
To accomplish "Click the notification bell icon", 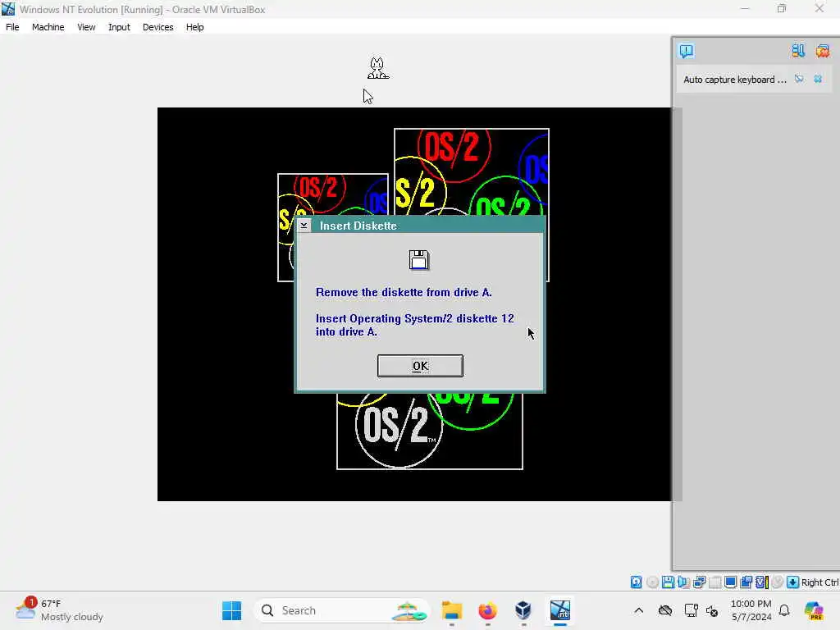I will point(784,610).
